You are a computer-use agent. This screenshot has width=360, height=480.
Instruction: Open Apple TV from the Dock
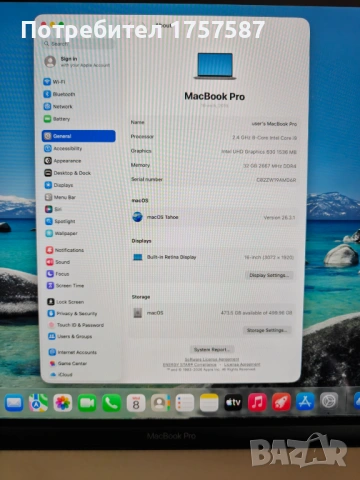[x=233, y=402]
